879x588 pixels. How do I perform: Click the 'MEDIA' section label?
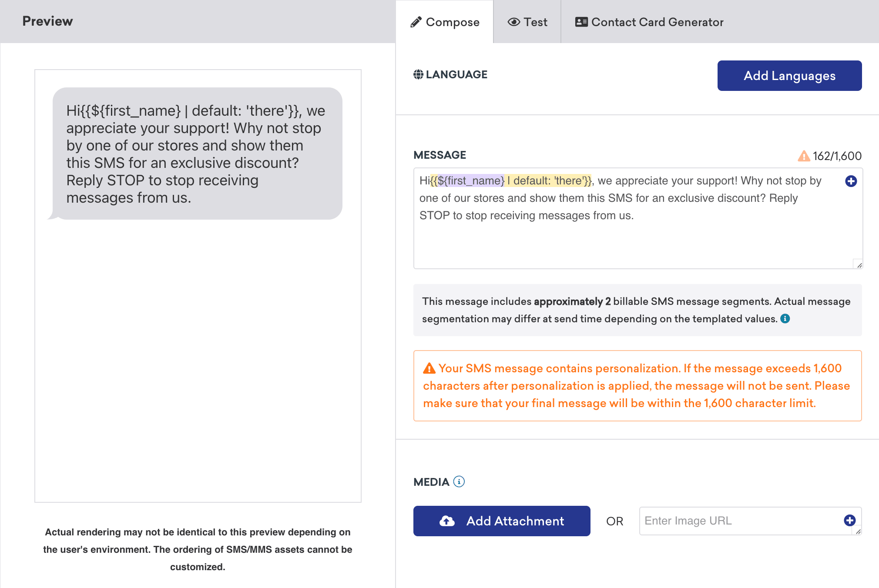point(431,482)
